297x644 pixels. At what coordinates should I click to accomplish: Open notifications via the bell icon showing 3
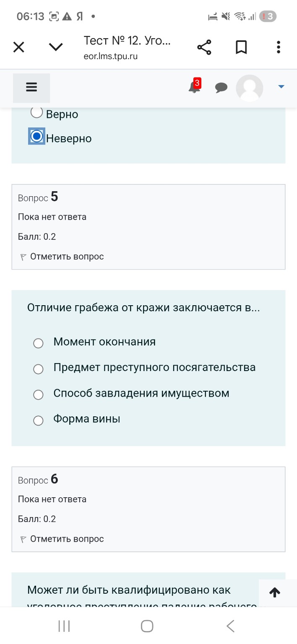(x=194, y=87)
